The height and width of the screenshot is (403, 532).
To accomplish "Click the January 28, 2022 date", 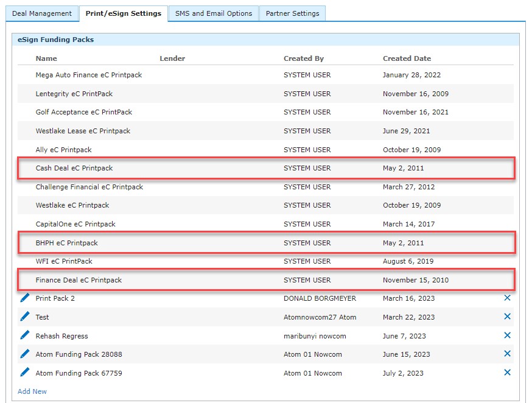I will (x=411, y=75).
